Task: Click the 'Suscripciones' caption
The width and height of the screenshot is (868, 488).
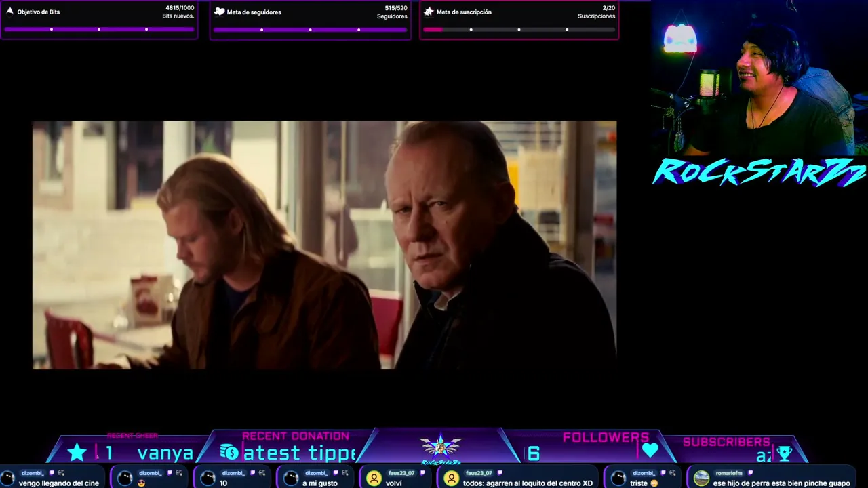Action: (x=597, y=16)
